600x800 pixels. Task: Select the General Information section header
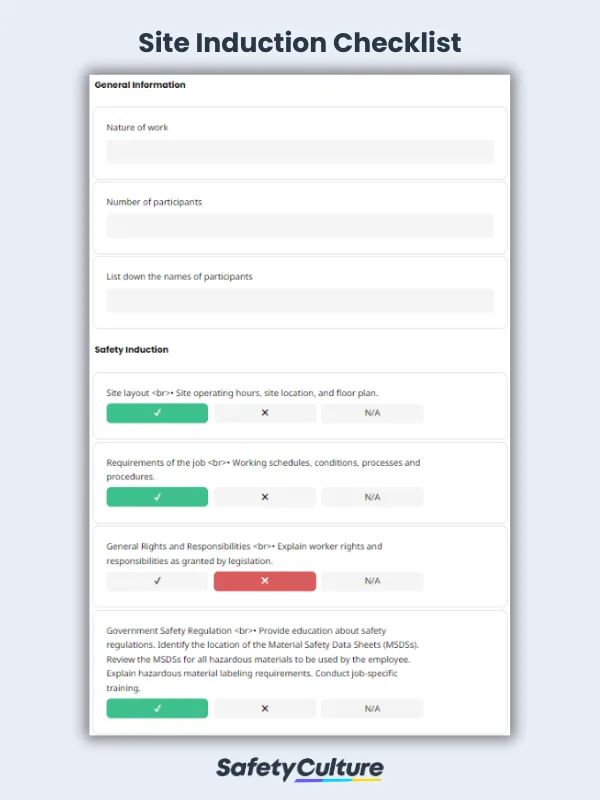139,85
